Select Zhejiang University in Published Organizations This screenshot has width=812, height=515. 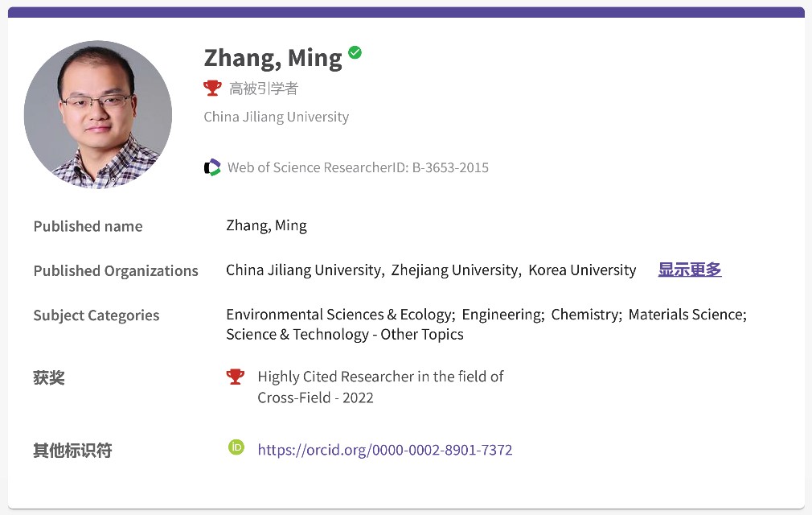point(454,270)
